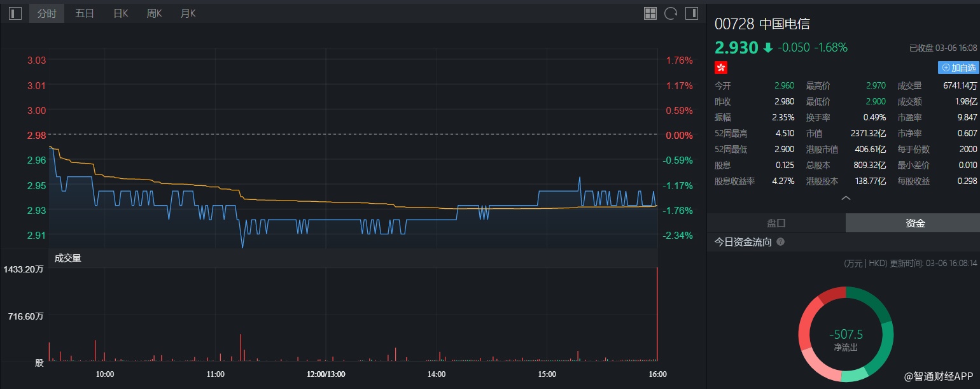Toggle the left sidebar panel icon
980x389 pixels.
[15, 13]
